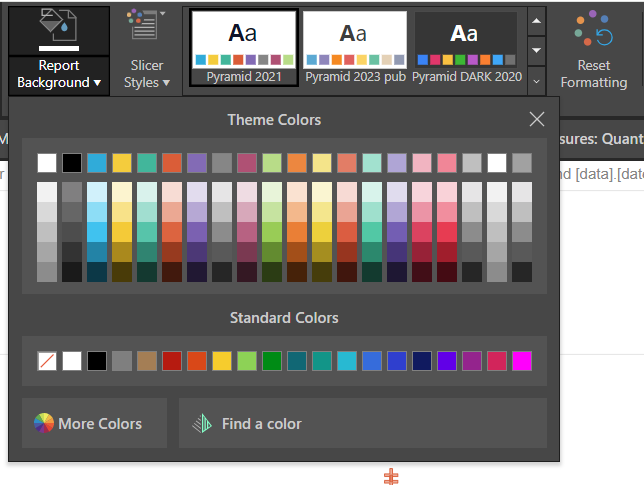Image resolution: width=644 pixels, height=485 pixels.
Task: Select the Pyramid 2021 theme thumbnail
Action: (x=244, y=48)
